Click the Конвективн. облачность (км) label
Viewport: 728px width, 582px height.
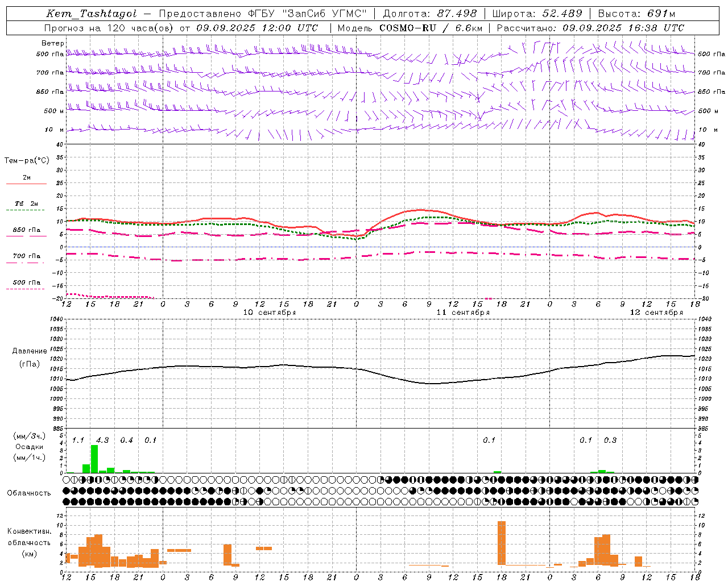[29, 542]
